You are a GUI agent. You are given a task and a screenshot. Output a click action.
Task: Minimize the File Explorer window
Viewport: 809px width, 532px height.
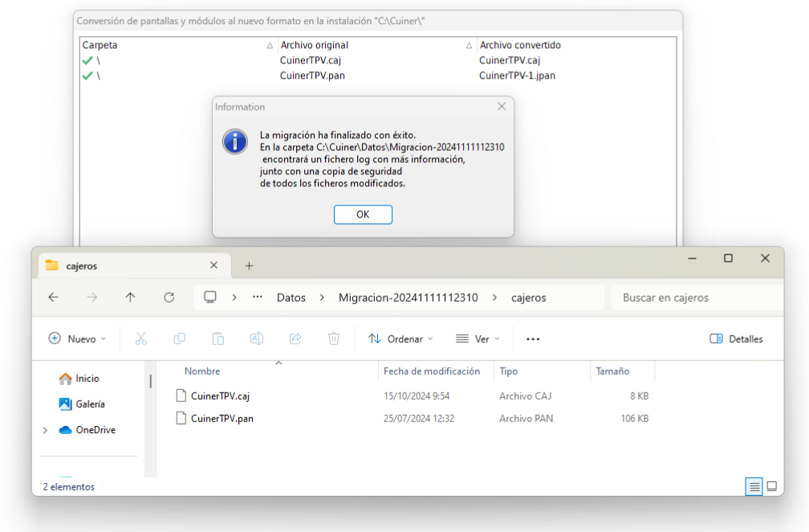point(693,258)
